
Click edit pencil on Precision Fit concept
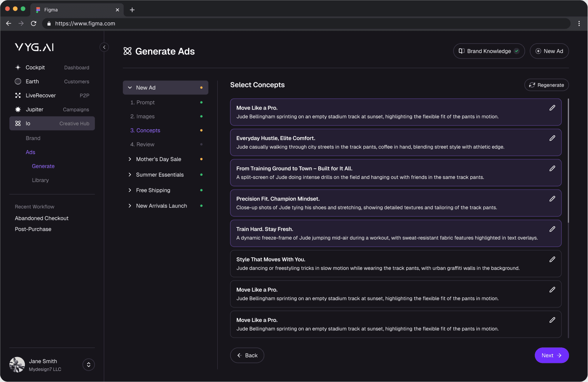coord(552,199)
